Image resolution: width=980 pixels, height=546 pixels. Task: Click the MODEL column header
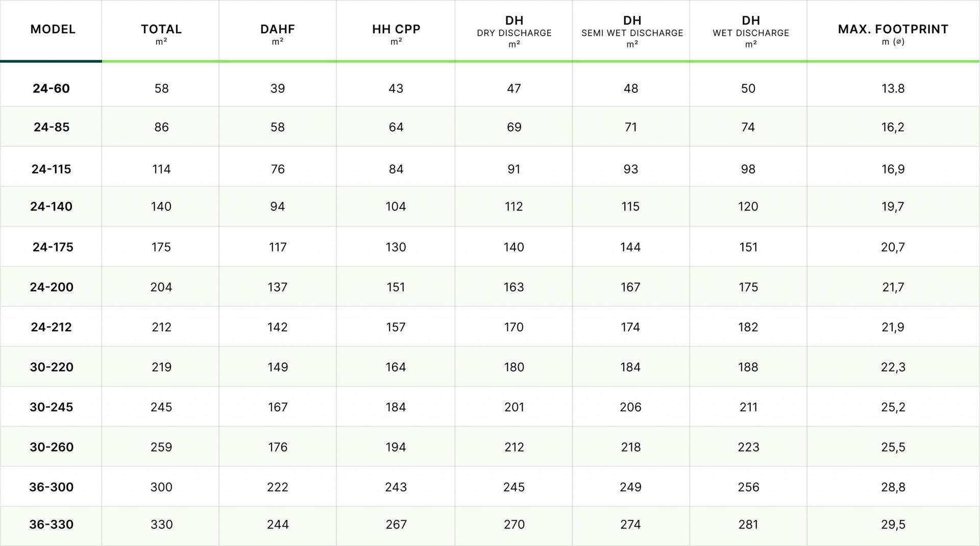pyautogui.click(x=53, y=30)
